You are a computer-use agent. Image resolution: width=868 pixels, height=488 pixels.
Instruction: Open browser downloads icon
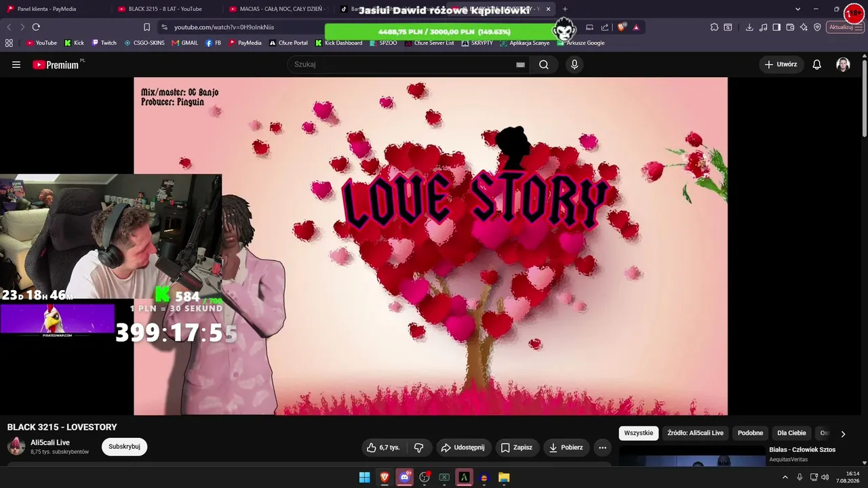[x=749, y=27]
